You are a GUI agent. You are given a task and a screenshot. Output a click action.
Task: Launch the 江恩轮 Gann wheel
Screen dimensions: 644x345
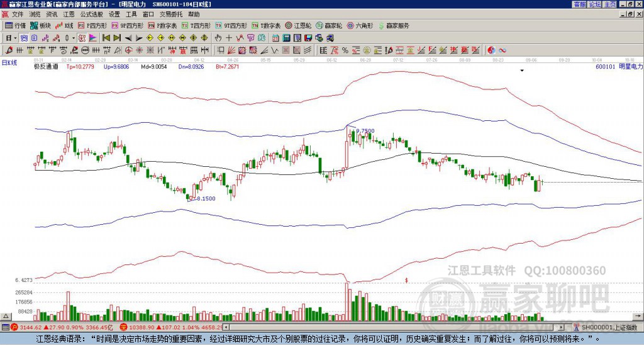click(x=298, y=25)
